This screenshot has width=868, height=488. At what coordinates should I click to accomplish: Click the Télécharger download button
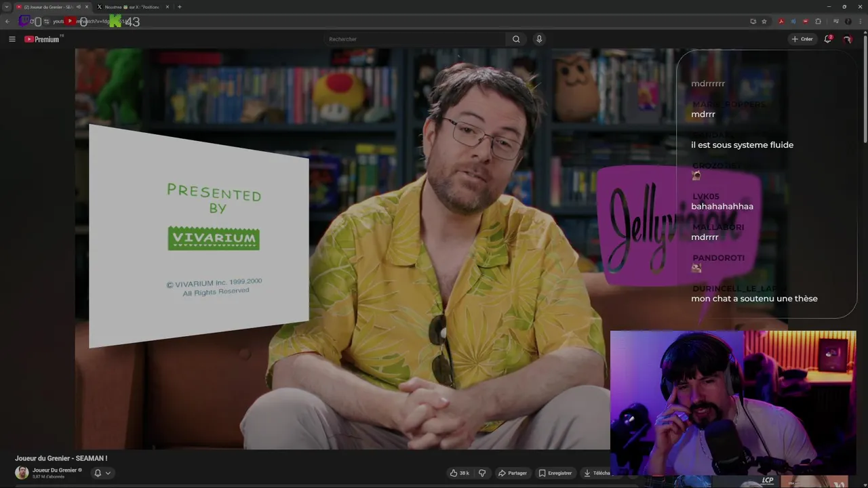(597, 473)
